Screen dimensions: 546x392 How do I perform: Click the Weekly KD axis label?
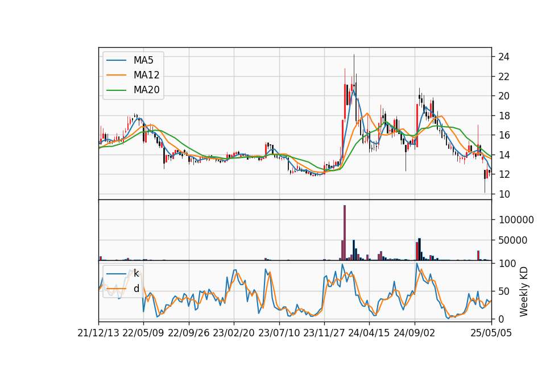point(524,291)
